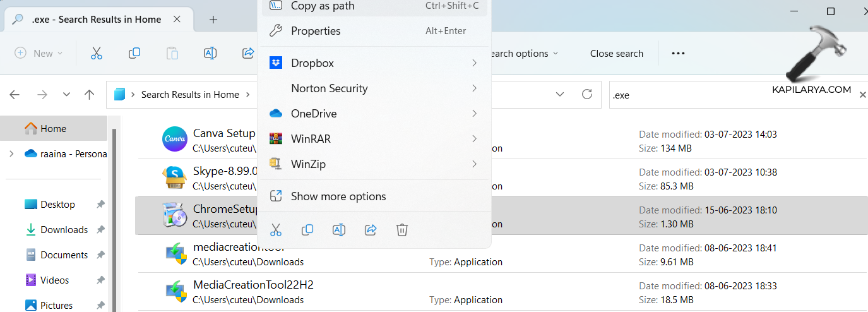Click the Rename icon in context menu
The height and width of the screenshot is (312, 868).
tap(339, 230)
